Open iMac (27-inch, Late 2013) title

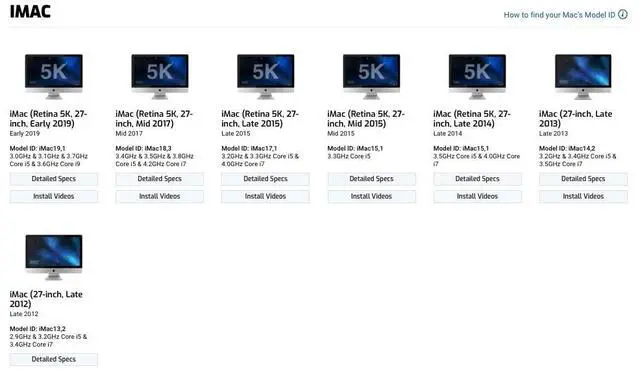[x=576, y=119]
